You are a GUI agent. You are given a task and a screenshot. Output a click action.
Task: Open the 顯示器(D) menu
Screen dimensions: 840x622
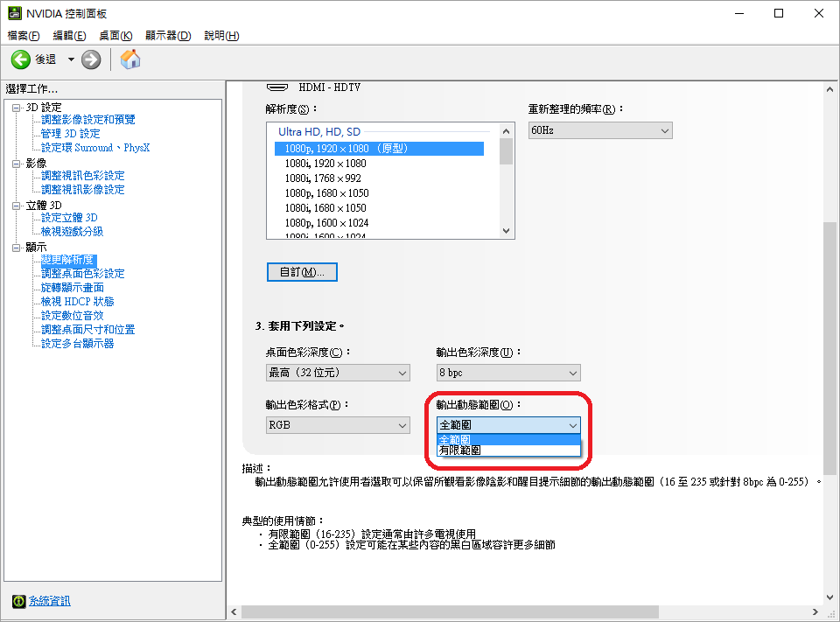(168, 35)
